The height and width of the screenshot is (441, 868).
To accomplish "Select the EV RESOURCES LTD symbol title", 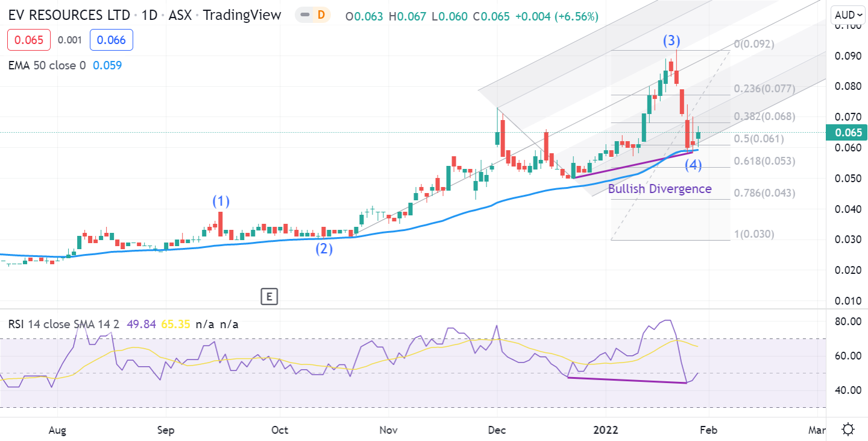I will click(71, 15).
